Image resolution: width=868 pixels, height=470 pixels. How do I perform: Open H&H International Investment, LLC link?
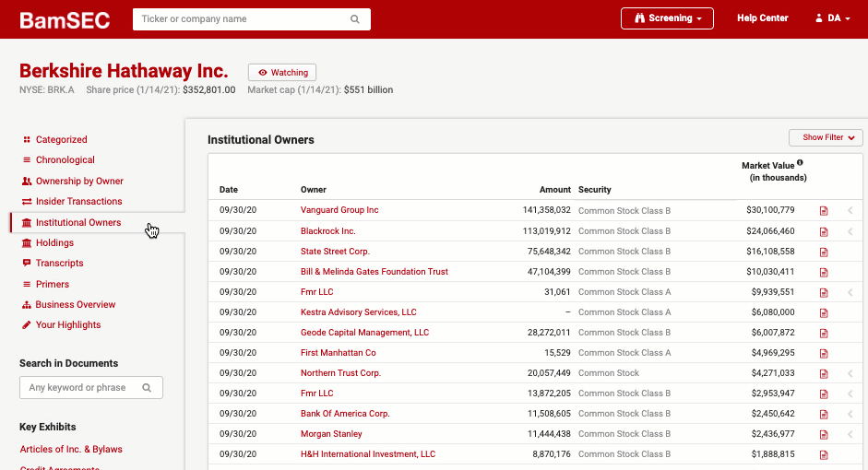click(368, 454)
